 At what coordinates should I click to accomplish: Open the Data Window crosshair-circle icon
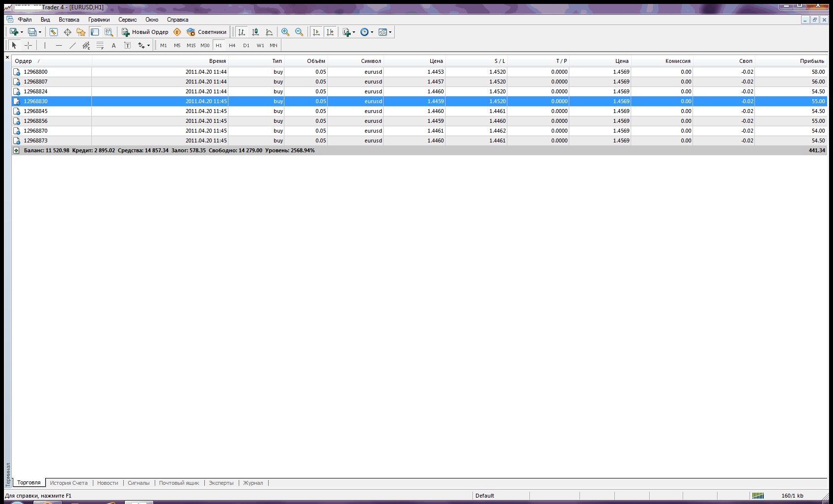(x=67, y=32)
